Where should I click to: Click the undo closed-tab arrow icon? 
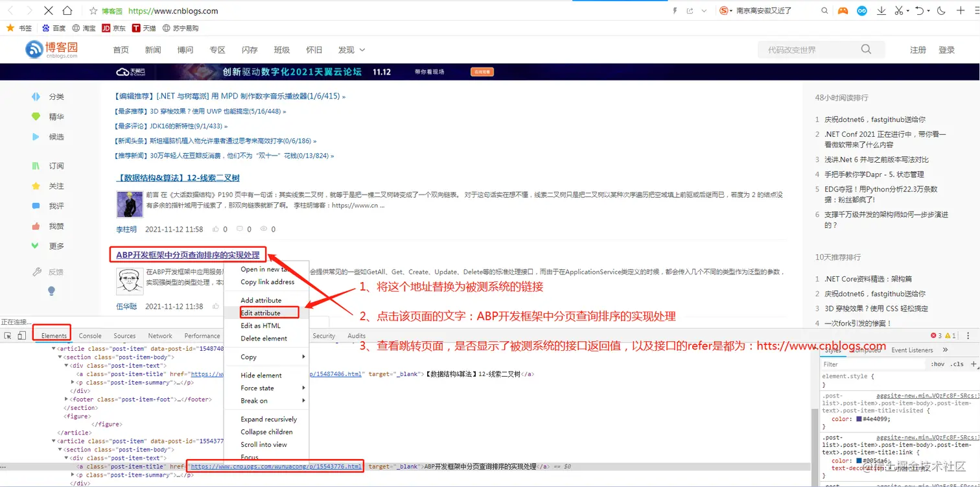[920, 11]
